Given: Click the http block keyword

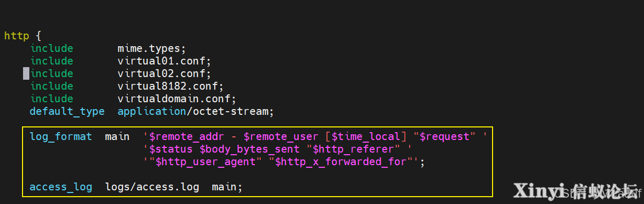Looking at the screenshot, I should coord(17,36).
